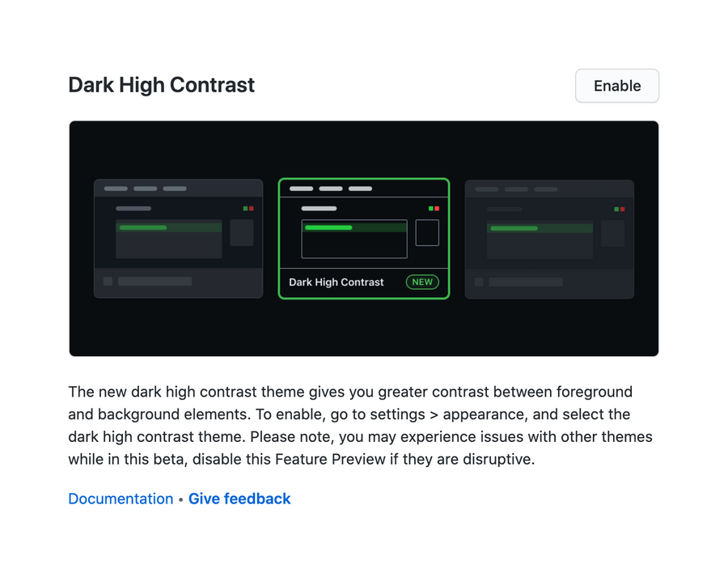Click the green dot in right preview
Image resolution: width=728 pixels, height=573 pixels.
[617, 207]
